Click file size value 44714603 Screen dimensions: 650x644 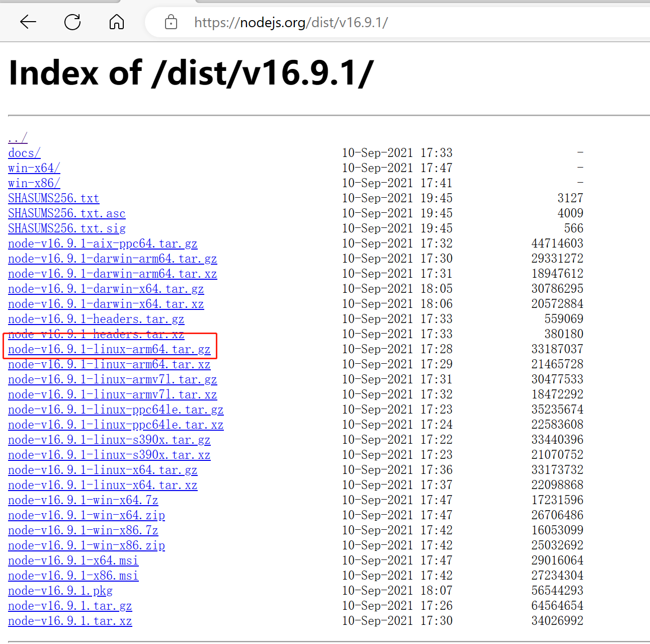click(557, 244)
